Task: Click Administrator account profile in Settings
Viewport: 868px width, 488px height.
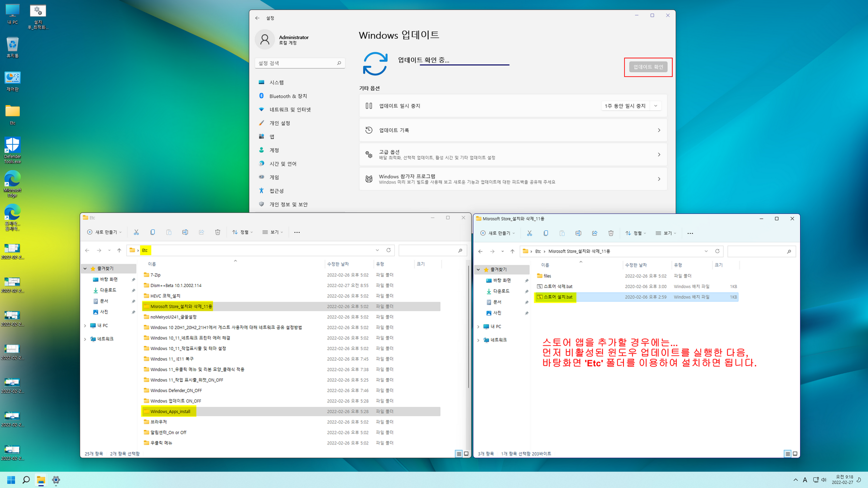Action: [x=283, y=40]
